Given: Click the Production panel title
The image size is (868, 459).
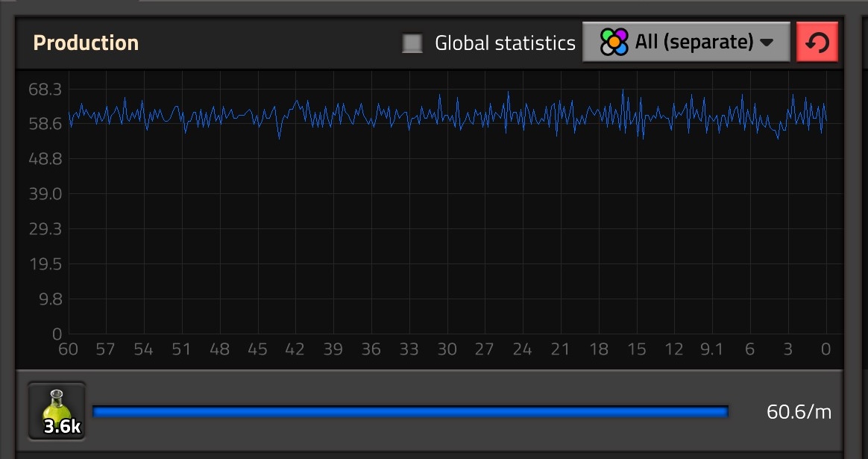Looking at the screenshot, I should [86, 43].
